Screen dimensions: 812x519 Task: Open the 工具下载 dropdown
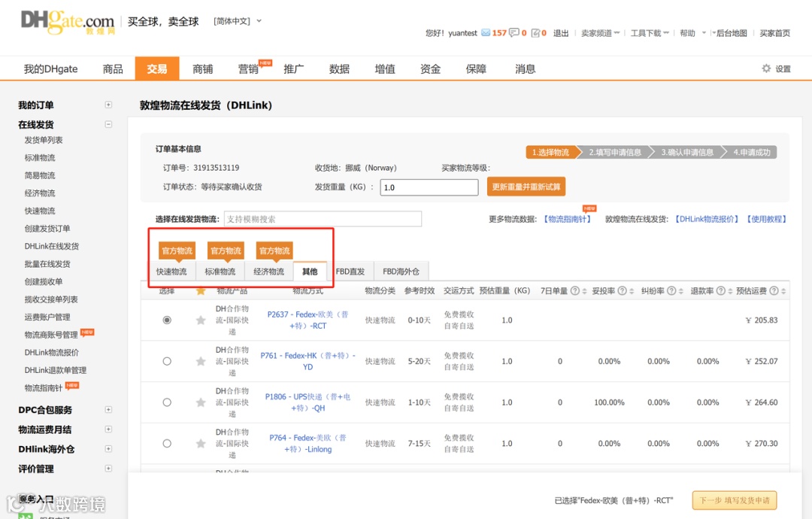pos(650,33)
